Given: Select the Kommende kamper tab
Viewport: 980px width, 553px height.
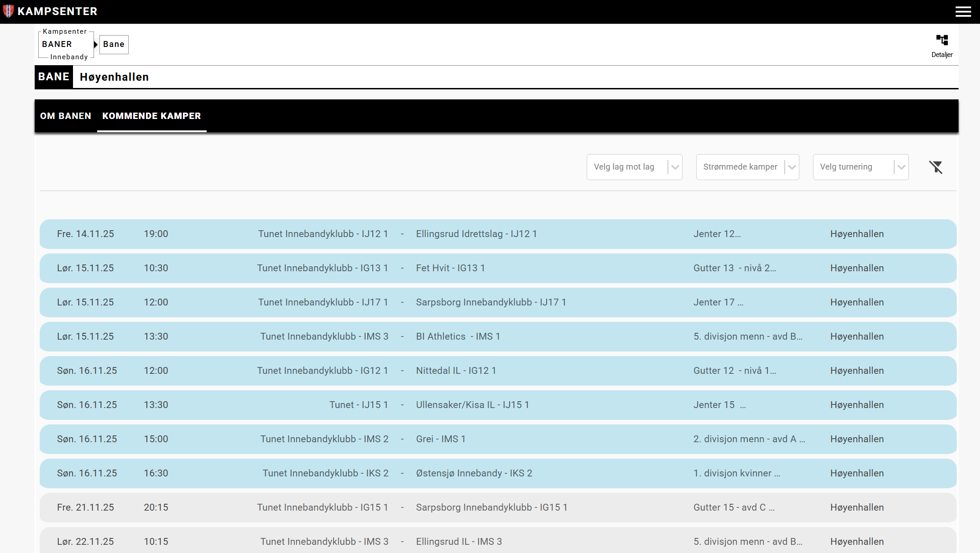Looking at the screenshot, I should (151, 116).
